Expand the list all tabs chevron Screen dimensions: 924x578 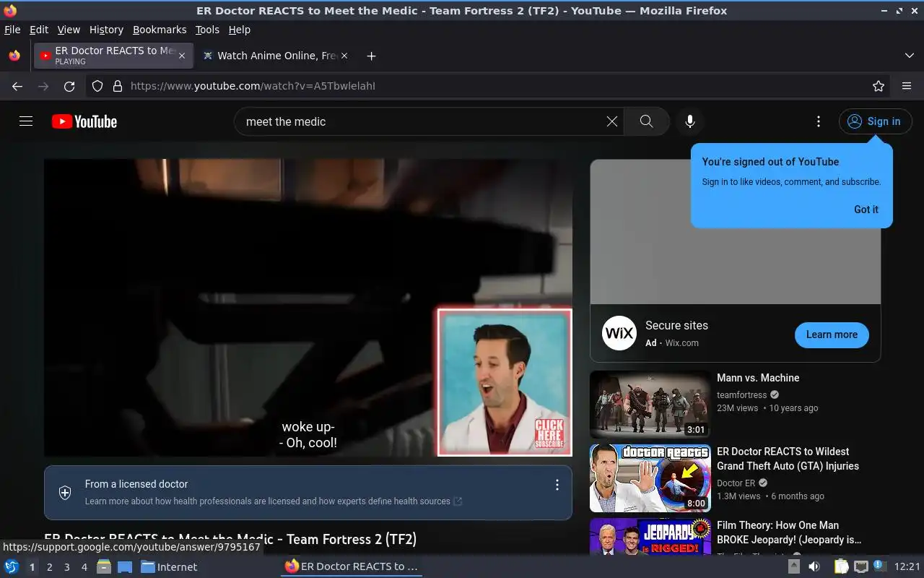point(909,56)
